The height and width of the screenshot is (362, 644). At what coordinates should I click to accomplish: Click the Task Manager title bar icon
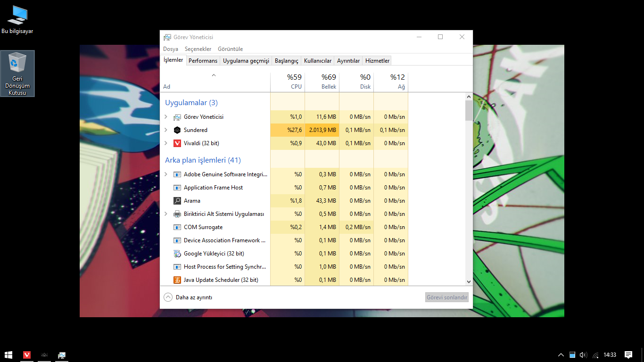167,37
